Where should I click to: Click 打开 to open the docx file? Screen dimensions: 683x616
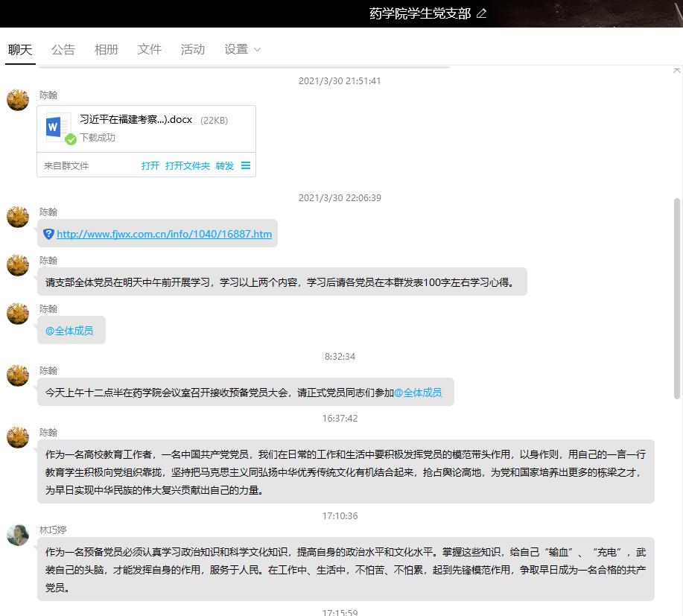pos(150,166)
